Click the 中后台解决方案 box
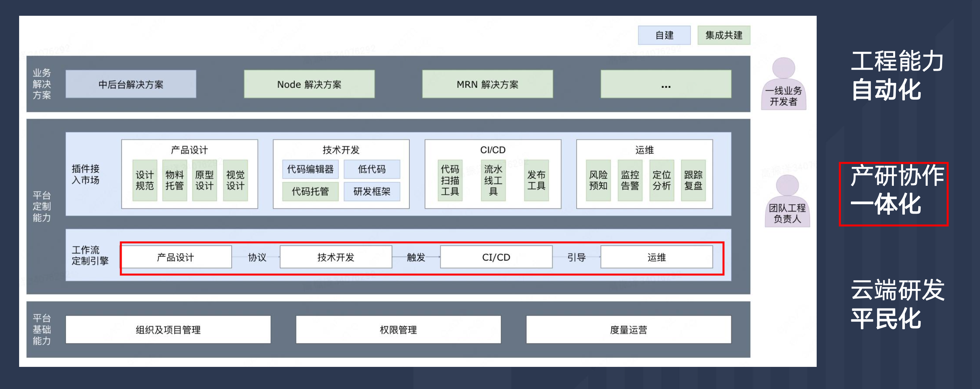Viewport: 980px width, 389px height. (x=130, y=84)
